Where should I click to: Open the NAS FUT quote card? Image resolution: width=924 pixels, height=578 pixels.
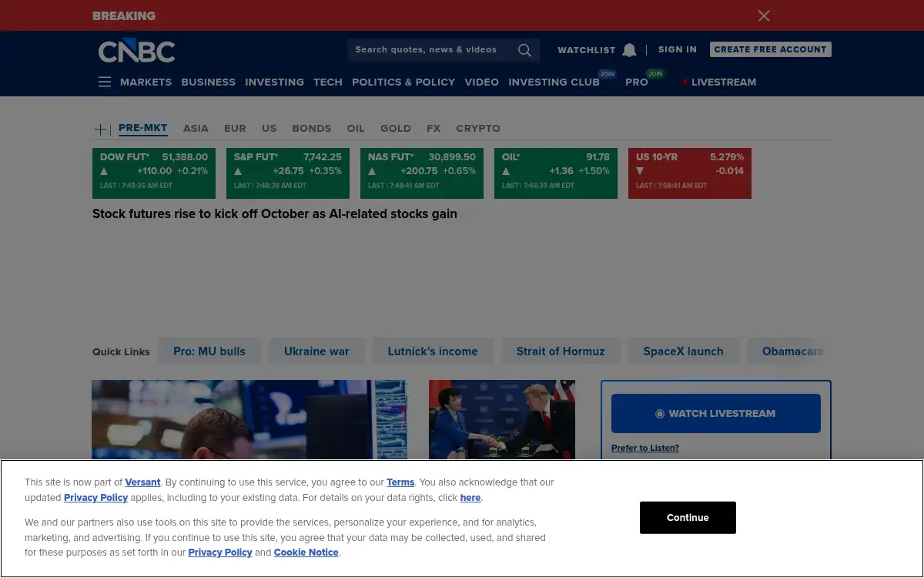[x=422, y=173]
